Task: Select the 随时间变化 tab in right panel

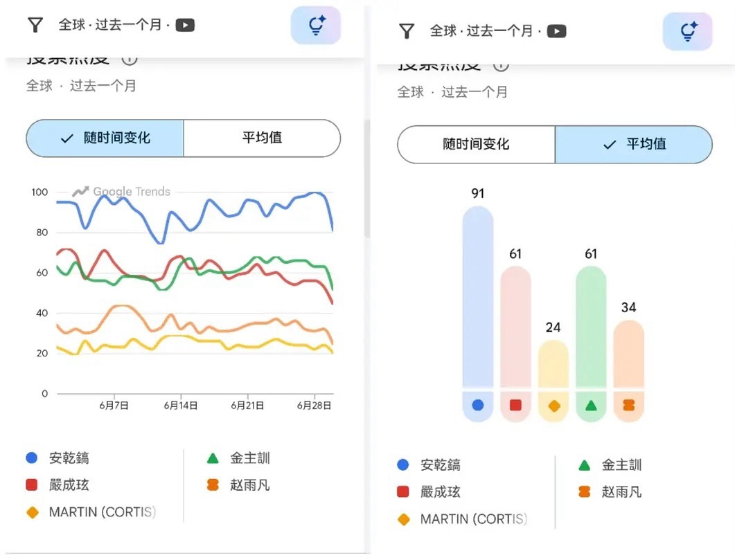Action: [x=476, y=144]
